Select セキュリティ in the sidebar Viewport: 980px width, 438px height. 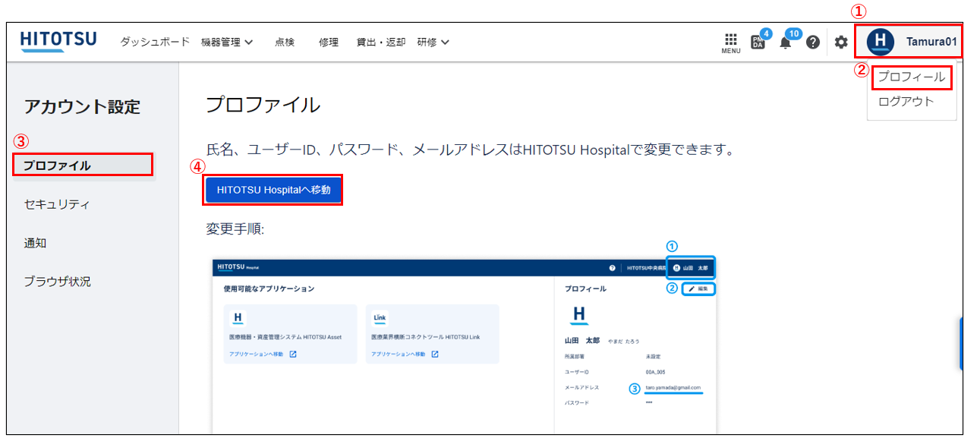(x=57, y=204)
